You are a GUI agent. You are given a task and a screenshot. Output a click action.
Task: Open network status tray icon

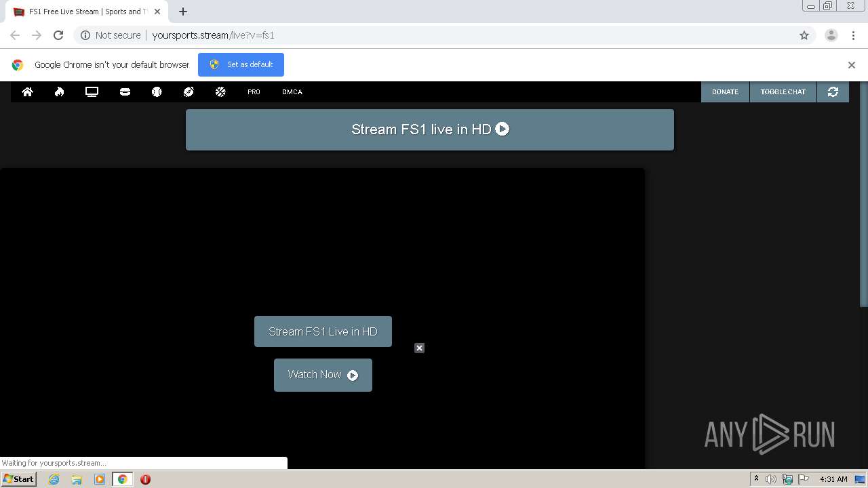click(787, 479)
